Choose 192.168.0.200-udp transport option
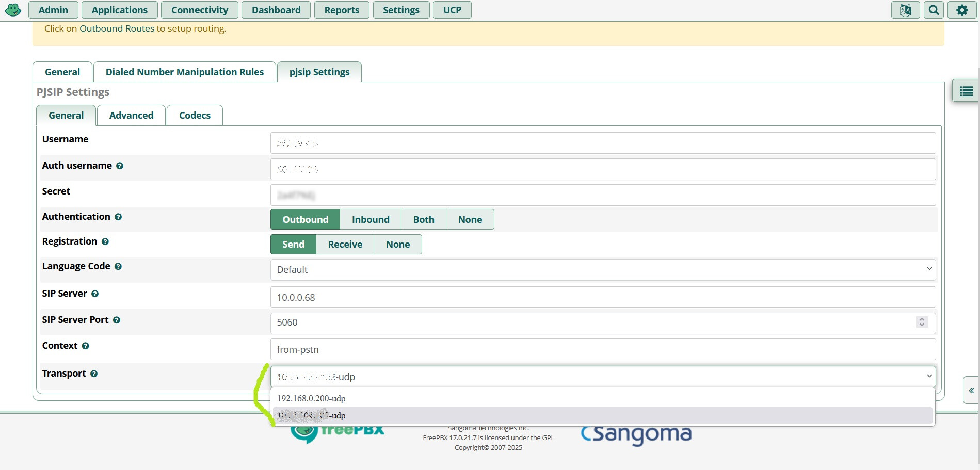This screenshot has height=470, width=980. pos(311,398)
